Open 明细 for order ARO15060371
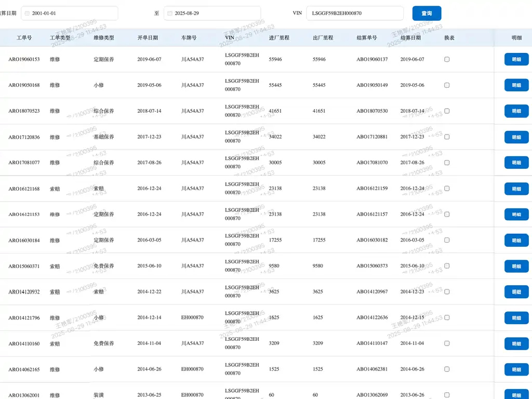Viewport: 532px width, 399px height. [516, 266]
